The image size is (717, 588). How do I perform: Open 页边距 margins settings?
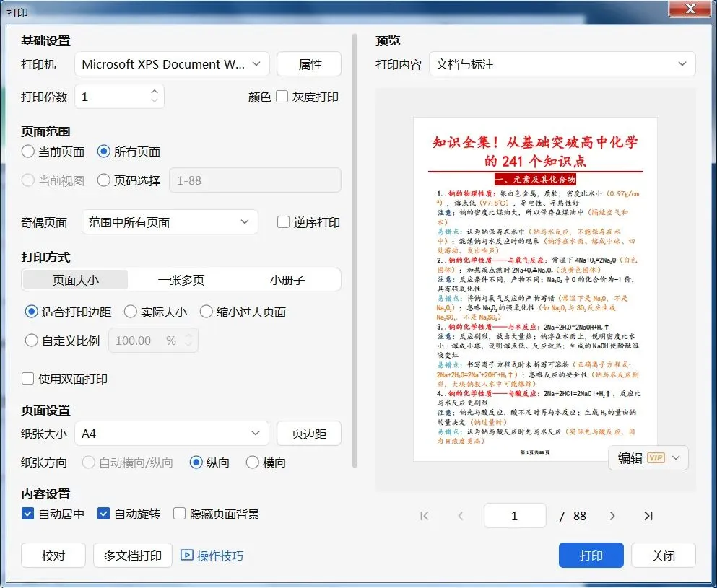pos(309,433)
